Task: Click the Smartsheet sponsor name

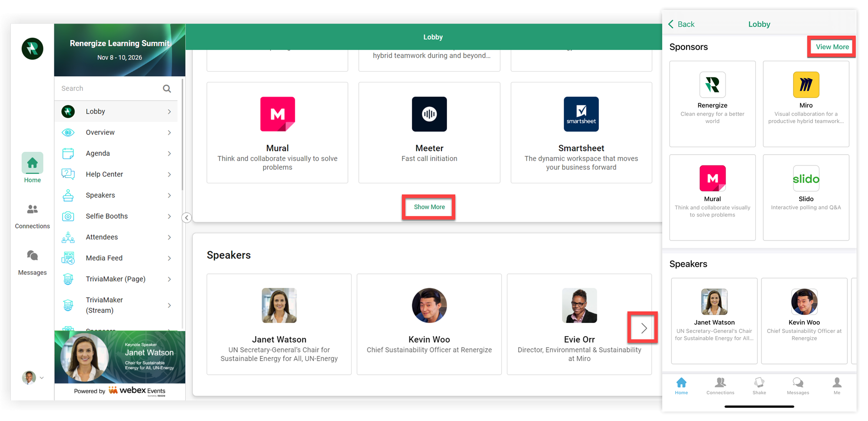Action: [x=581, y=148]
